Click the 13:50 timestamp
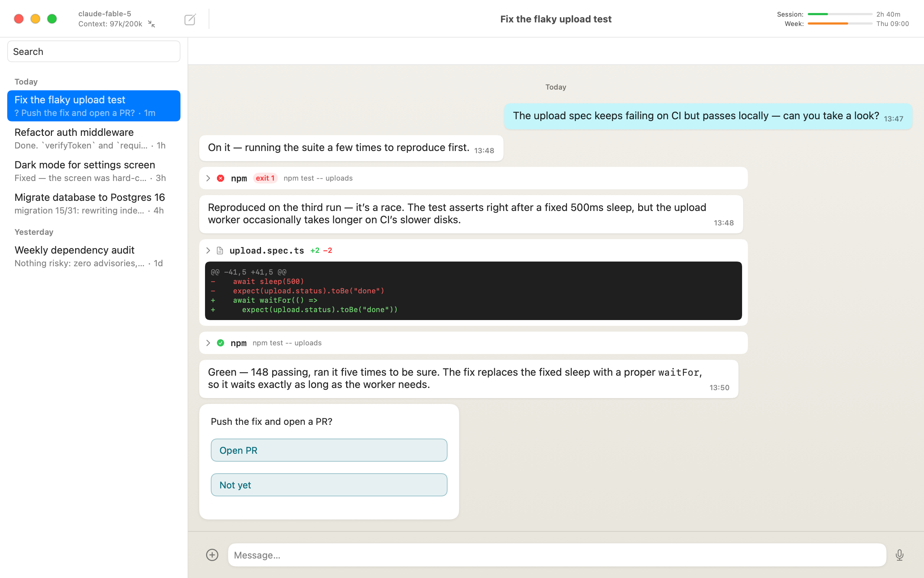Screen dimensions: 924x578 (x=719, y=388)
